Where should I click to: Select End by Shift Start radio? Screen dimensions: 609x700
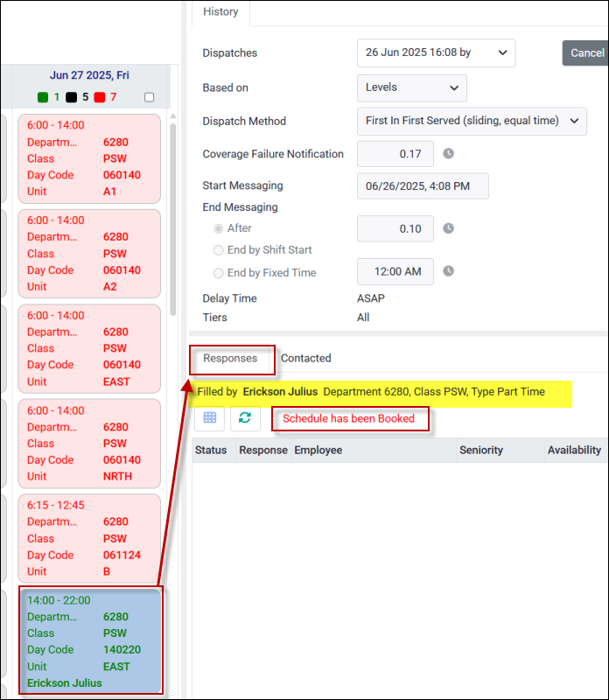(219, 250)
